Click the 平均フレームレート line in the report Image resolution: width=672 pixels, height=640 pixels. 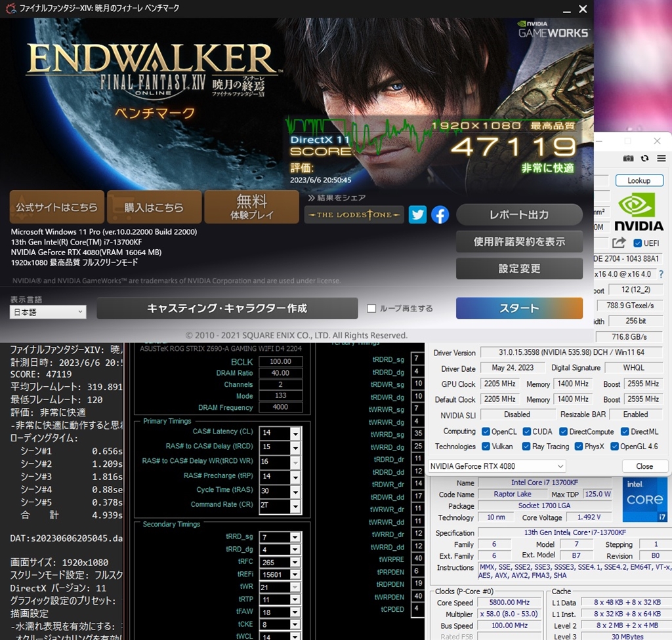coord(66,387)
